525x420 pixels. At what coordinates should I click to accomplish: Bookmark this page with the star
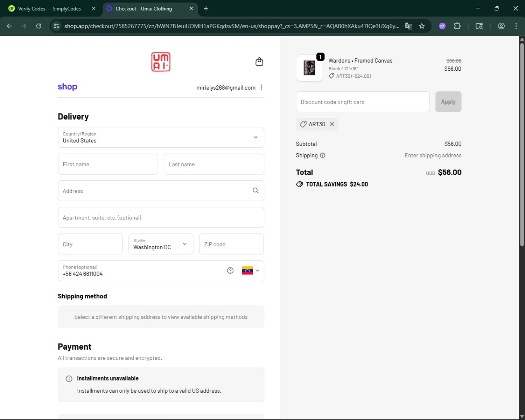pyautogui.click(x=422, y=26)
